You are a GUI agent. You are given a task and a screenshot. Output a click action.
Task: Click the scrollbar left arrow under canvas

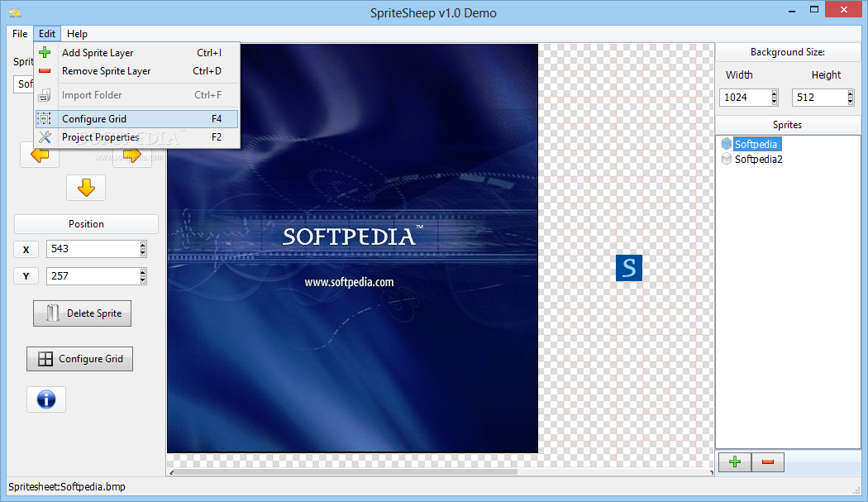tap(172, 472)
